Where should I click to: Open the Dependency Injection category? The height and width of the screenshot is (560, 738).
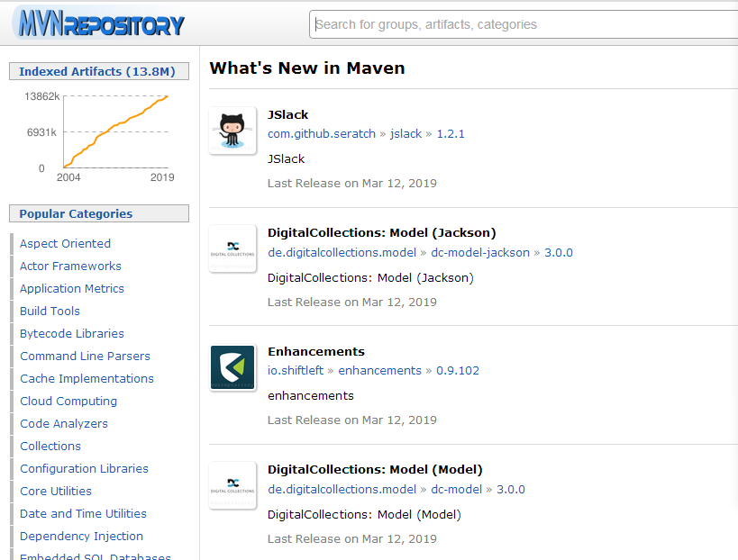pos(81,536)
